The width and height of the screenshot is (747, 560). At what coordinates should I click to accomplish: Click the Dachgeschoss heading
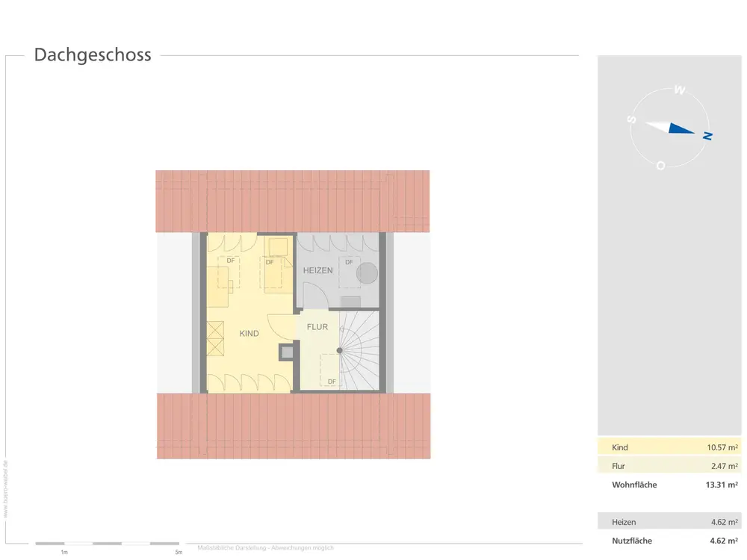point(93,55)
